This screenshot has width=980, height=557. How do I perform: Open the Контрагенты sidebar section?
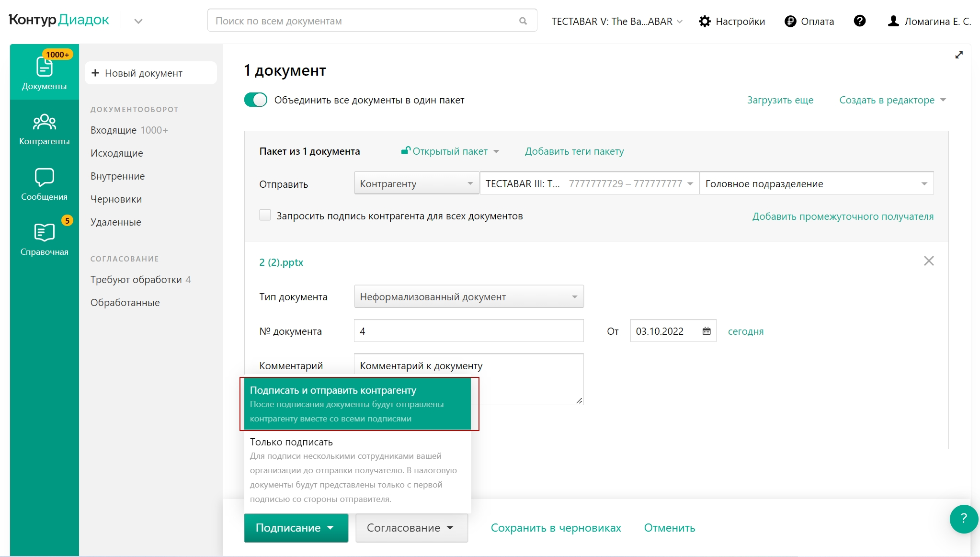(x=44, y=128)
